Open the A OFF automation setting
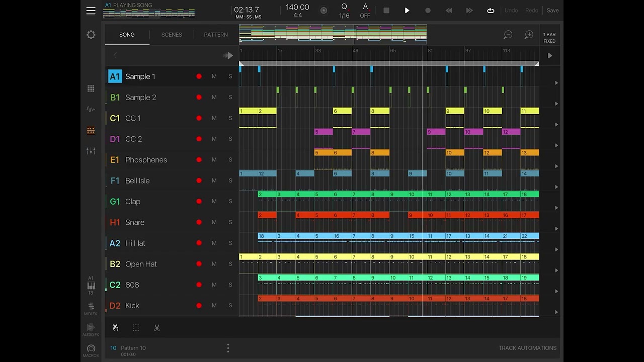The height and width of the screenshot is (362, 644). [365, 11]
